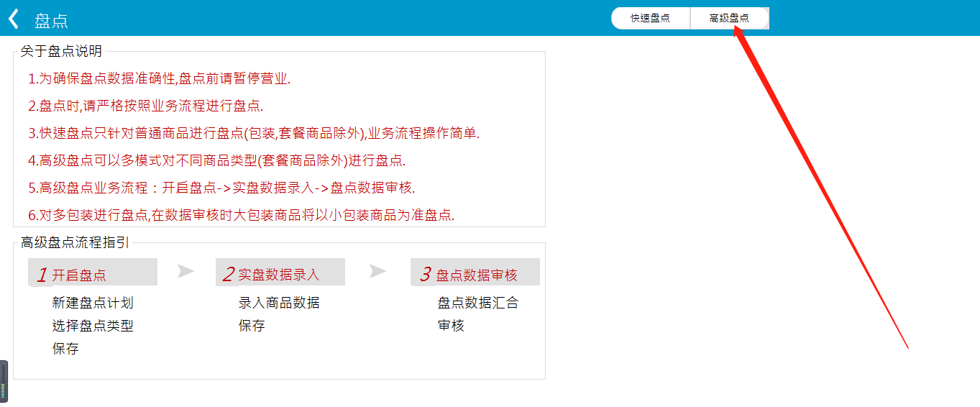Switch to the 快速盘点 tab

coord(651,18)
